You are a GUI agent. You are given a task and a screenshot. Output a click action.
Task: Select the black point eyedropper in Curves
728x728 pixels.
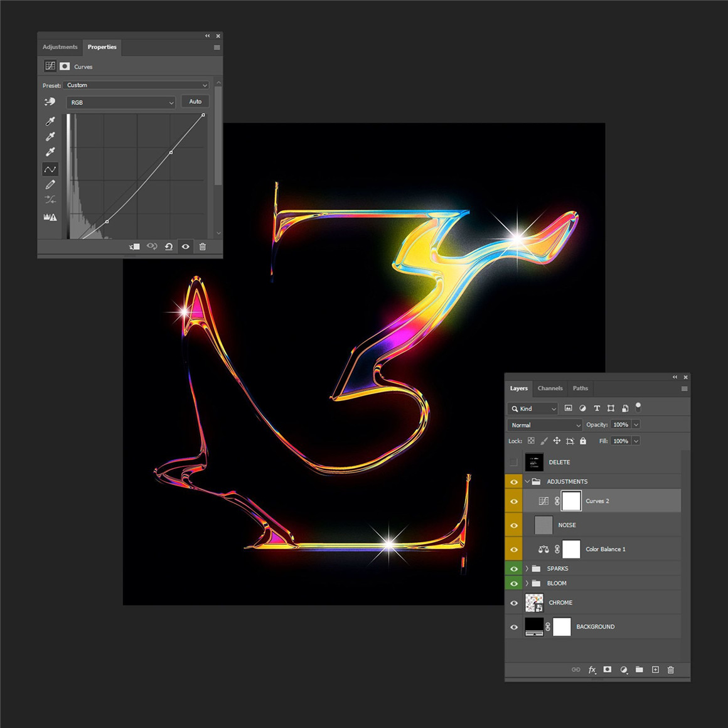50,121
